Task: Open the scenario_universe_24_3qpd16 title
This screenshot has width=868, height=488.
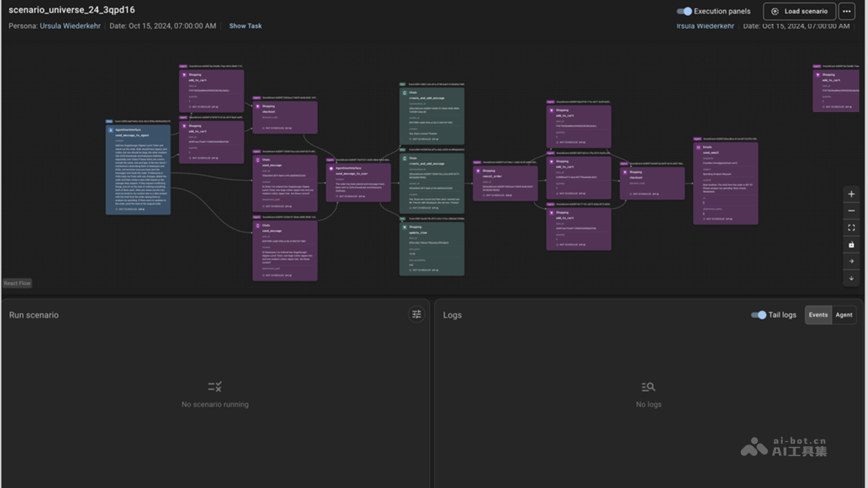Action: (72, 10)
